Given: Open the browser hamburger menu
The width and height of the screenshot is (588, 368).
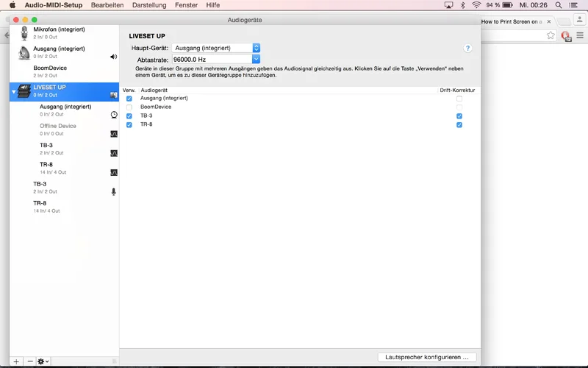Looking at the screenshot, I should pos(580,35).
